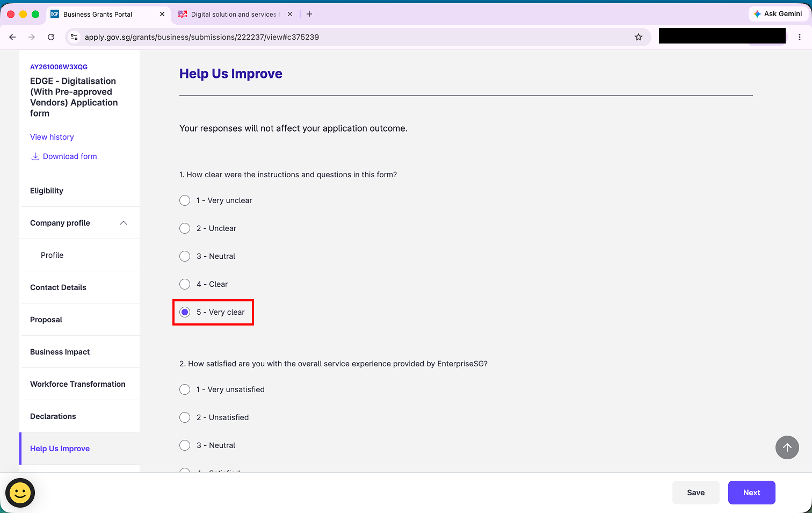Close the Digital solution and services tab
The image size is (812, 513).
[x=290, y=14]
